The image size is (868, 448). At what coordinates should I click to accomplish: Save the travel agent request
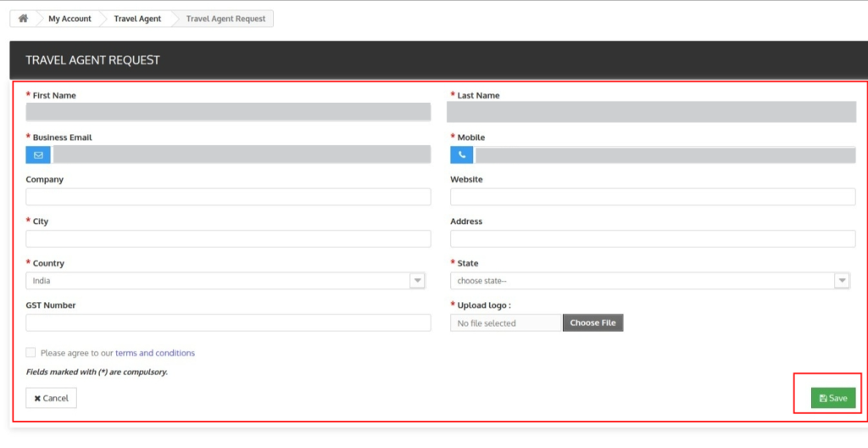(833, 398)
